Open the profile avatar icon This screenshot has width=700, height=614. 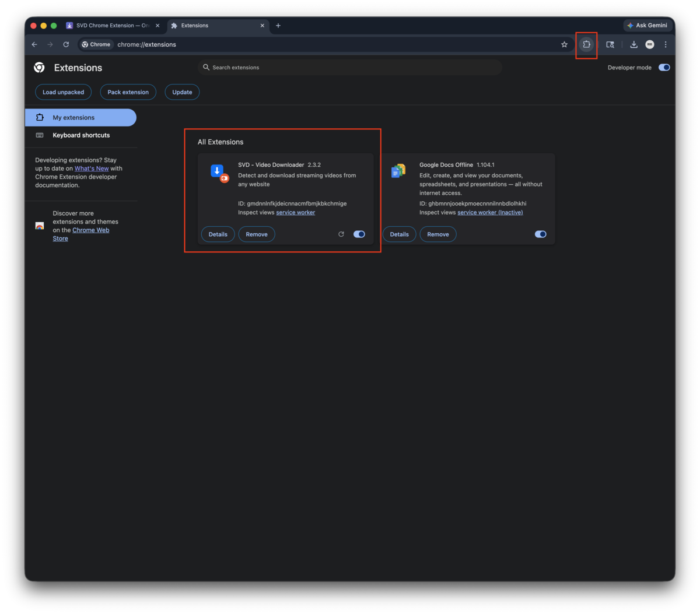(x=650, y=44)
